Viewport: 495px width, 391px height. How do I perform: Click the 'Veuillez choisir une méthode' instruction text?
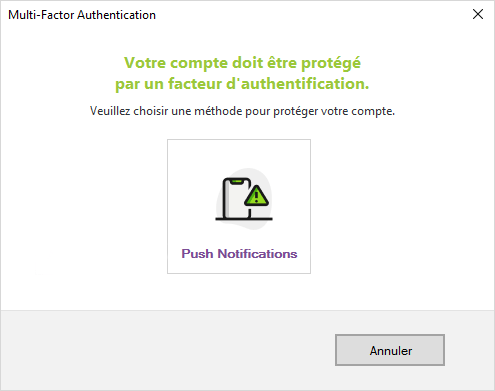point(242,111)
